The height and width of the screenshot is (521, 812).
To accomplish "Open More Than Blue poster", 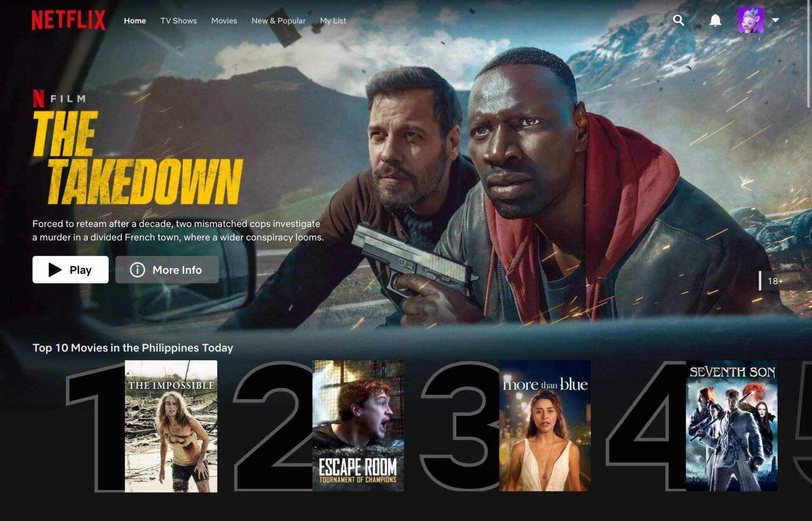I will pyautogui.click(x=545, y=426).
